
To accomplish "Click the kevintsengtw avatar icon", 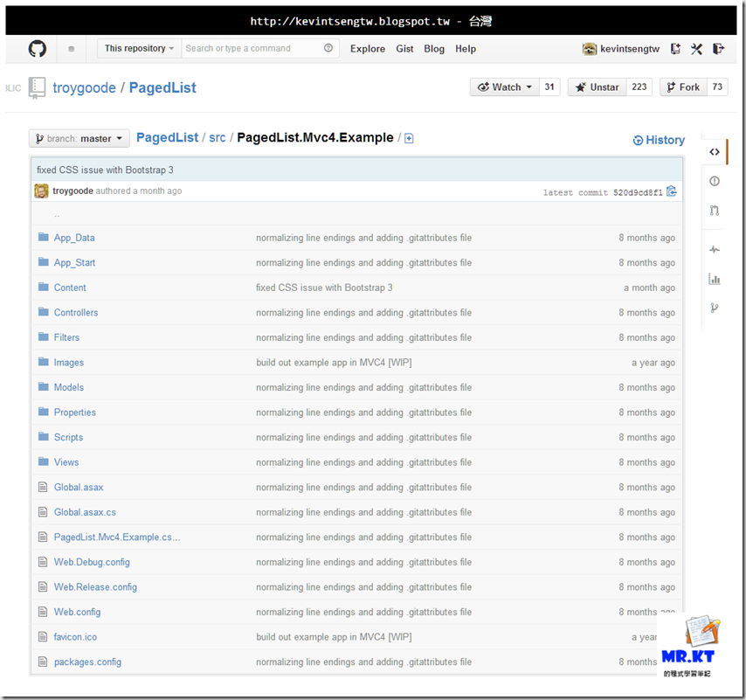I will [590, 49].
